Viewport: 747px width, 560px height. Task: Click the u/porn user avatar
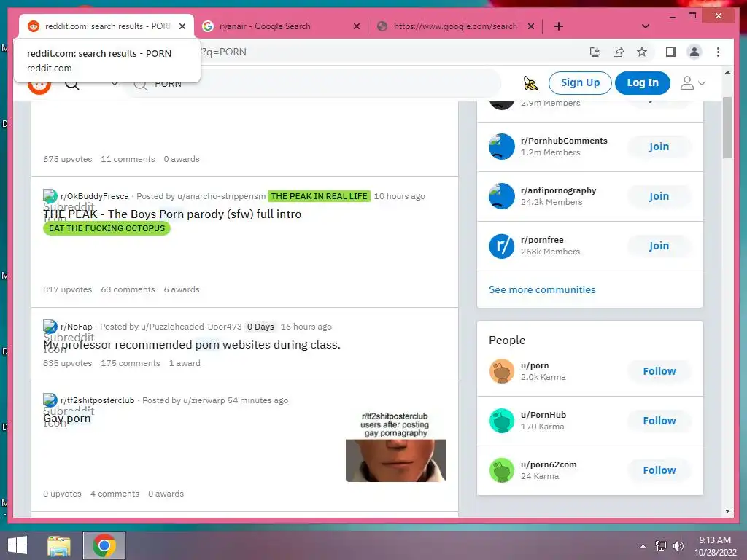tap(502, 371)
